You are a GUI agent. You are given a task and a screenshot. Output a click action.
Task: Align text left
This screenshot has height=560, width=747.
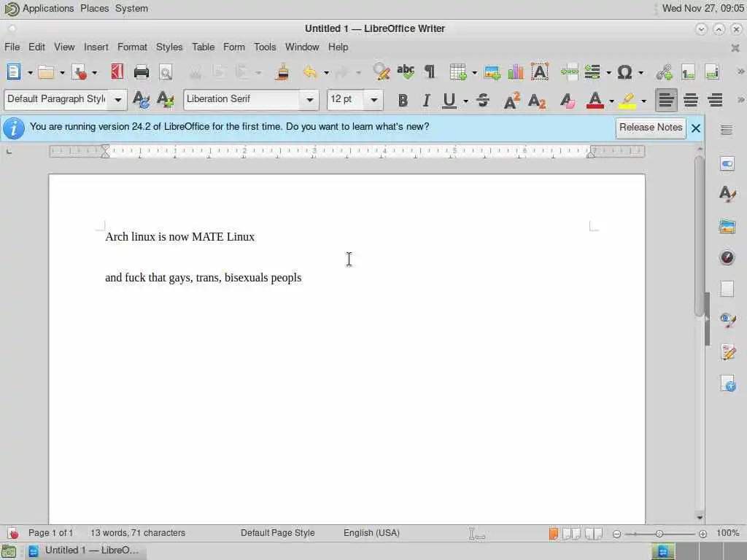666,100
